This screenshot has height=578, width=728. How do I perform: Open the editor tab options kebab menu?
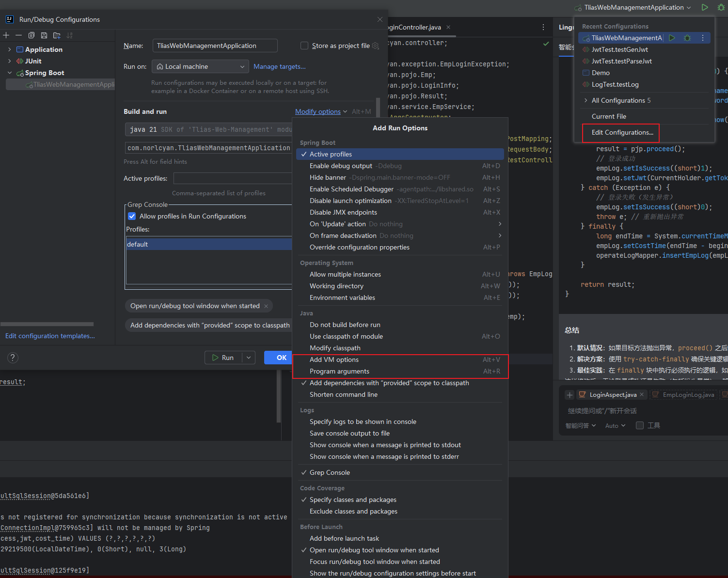click(x=543, y=27)
